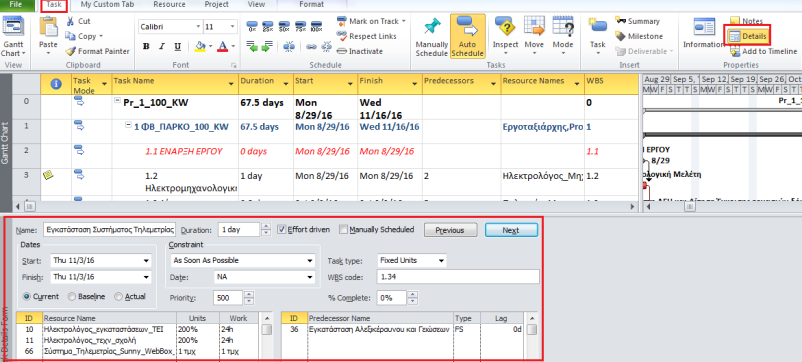Set task to 0% complete

click(x=251, y=25)
